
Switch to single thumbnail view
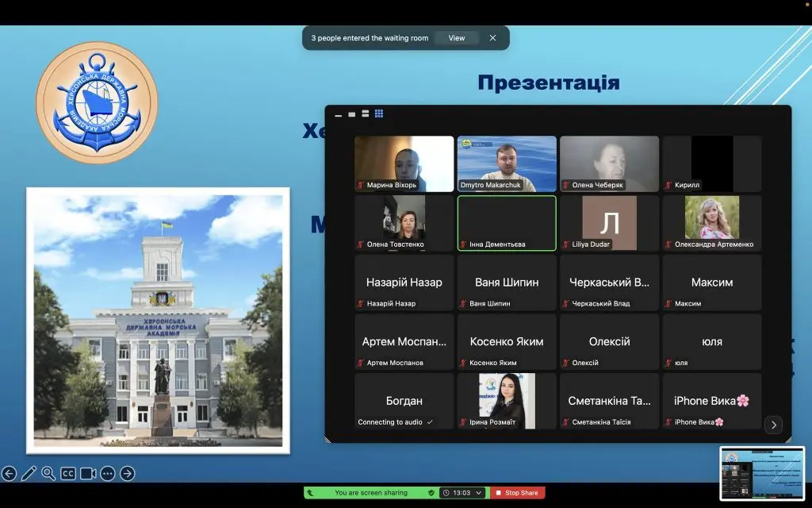(351, 114)
